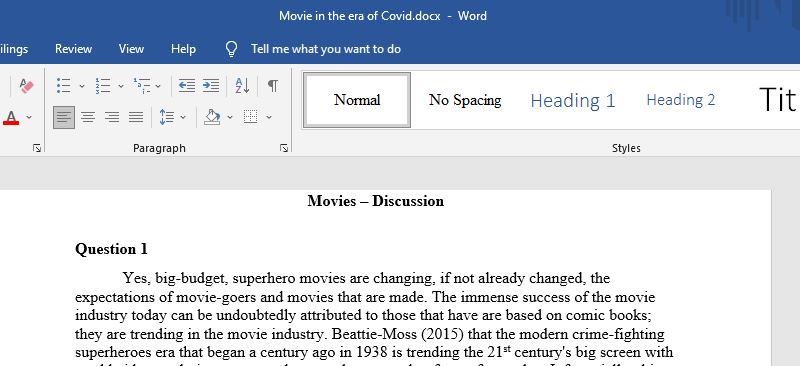Open the Help ribbon tab
The height and width of the screenshot is (366, 800).
tap(183, 49)
